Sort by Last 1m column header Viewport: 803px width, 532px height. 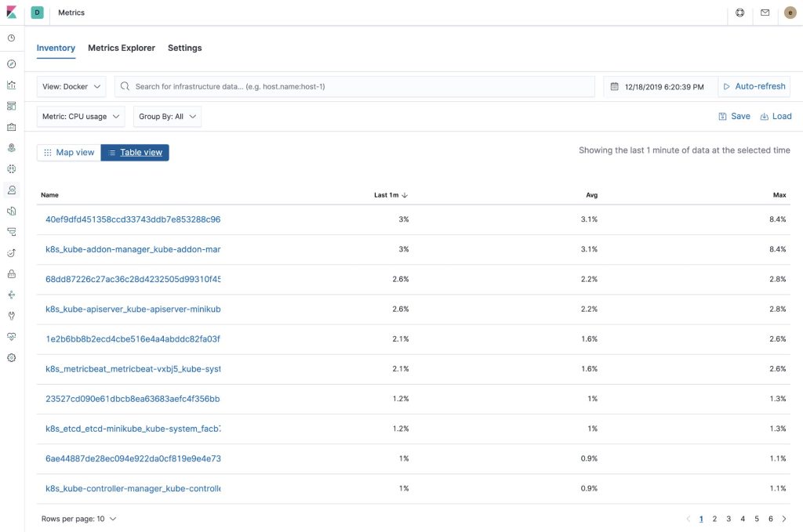point(391,195)
